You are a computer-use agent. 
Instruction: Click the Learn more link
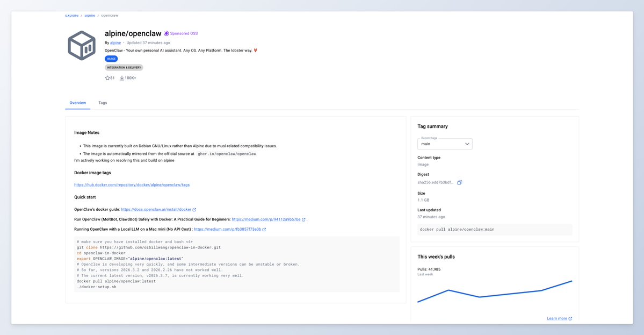[x=557, y=318]
